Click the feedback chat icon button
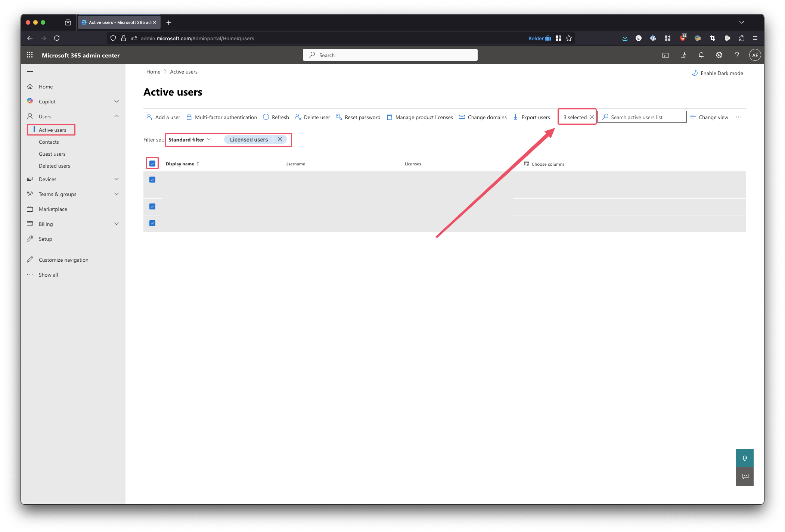The image size is (785, 532). (x=745, y=476)
